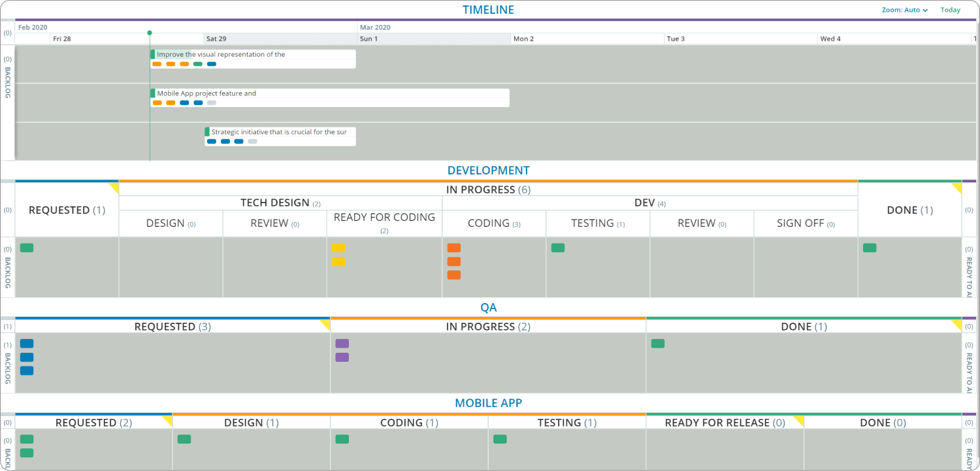Select the green card in the Testing column
Image resolution: width=980 pixels, height=471 pixels.
557,248
